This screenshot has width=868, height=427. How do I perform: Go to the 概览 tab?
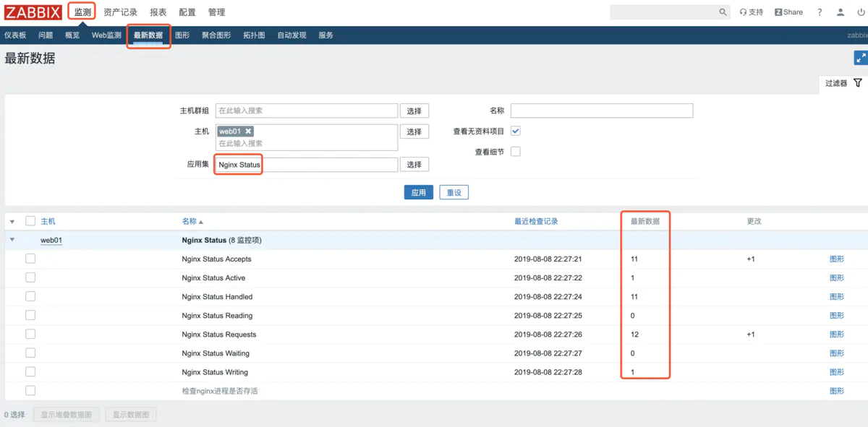pyautogui.click(x=72, y=35)
